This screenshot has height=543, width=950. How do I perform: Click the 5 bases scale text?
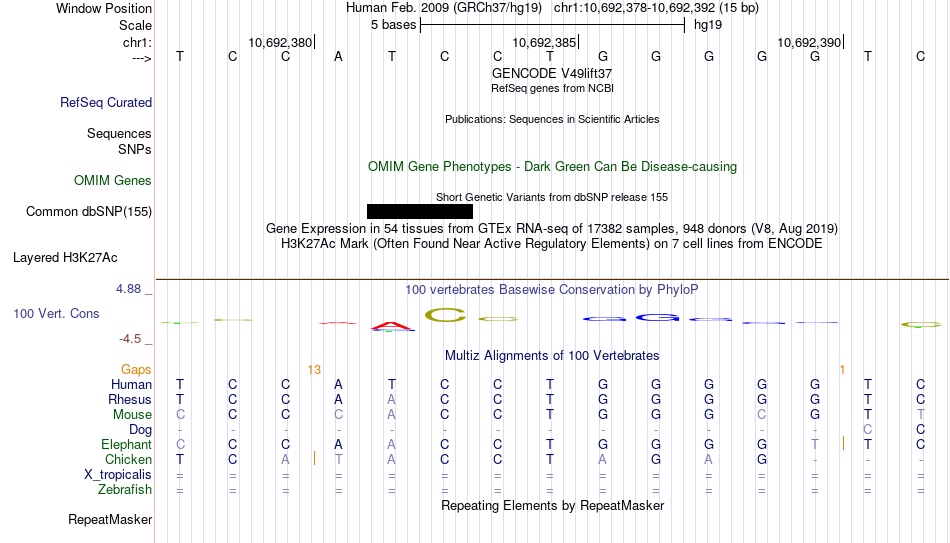coord(393,25)
